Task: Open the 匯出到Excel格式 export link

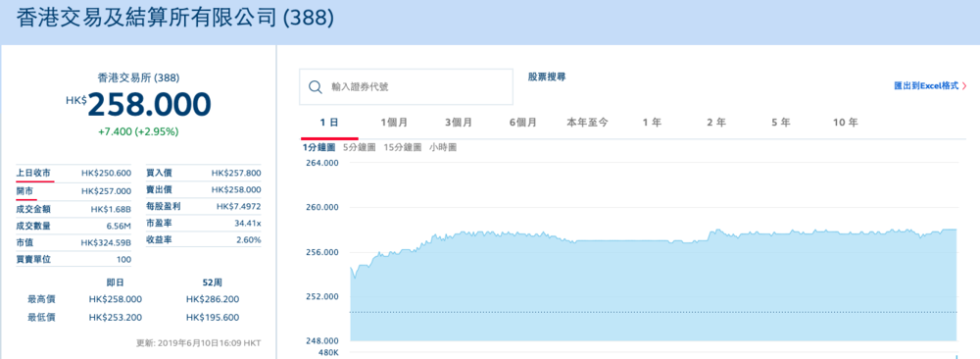Action: [x=926, y=86]
